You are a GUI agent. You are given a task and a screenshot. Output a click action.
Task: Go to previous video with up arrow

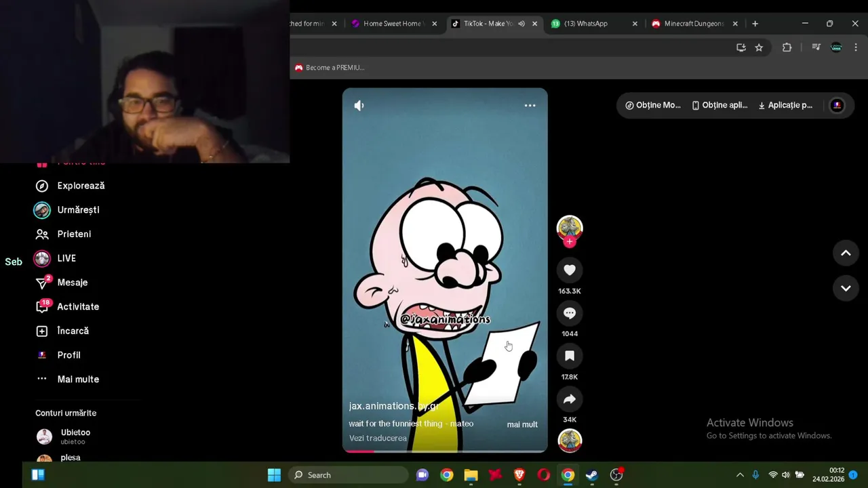click(846, 253)
